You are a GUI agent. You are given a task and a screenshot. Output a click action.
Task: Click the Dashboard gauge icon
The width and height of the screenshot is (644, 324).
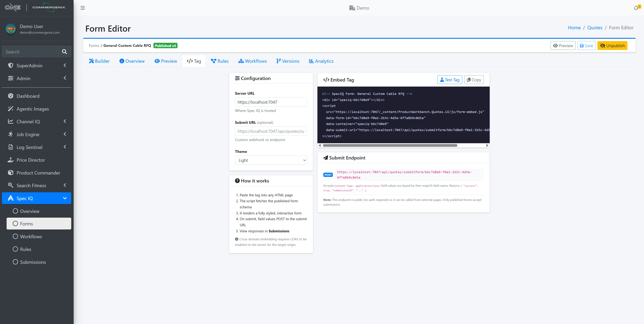[x=10, y=96]
